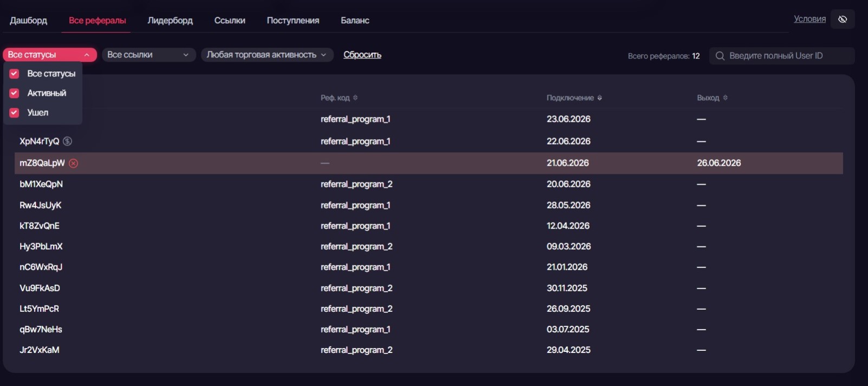This screenshot has height=386, width=868.
Task: Click user Hy3PbLmX
Action: click(x=41, y=246)
